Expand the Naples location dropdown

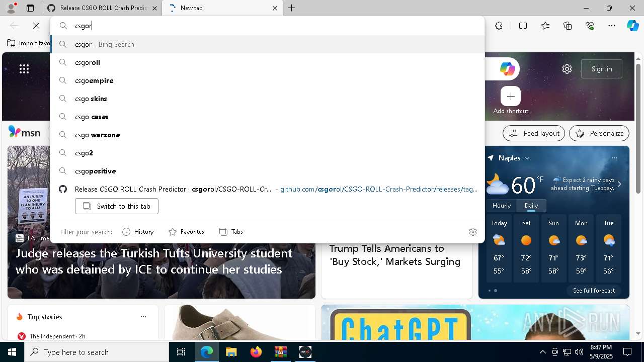click(x=527, y=158)
